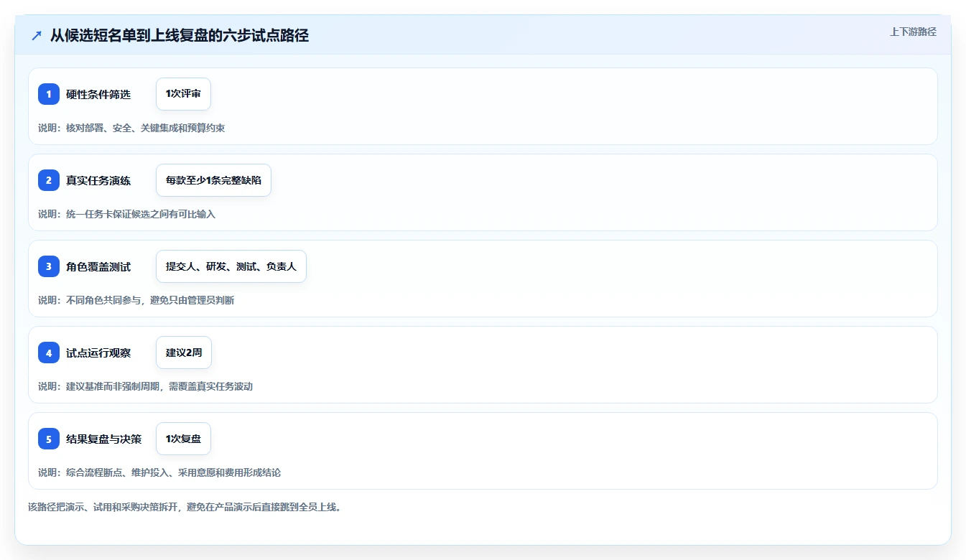Select step number badge 4
The width and height of the screenshot is (966, 560).
49,353
